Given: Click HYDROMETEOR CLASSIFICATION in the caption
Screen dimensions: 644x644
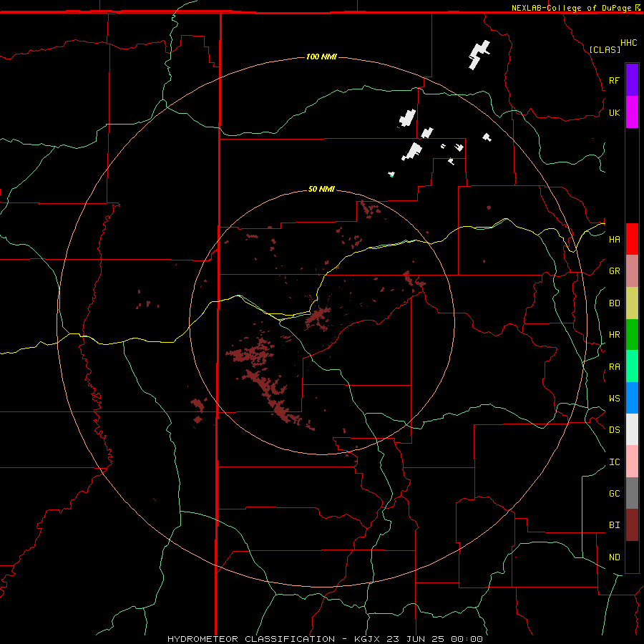Looking at the screenshot, I should pos(251,639).
